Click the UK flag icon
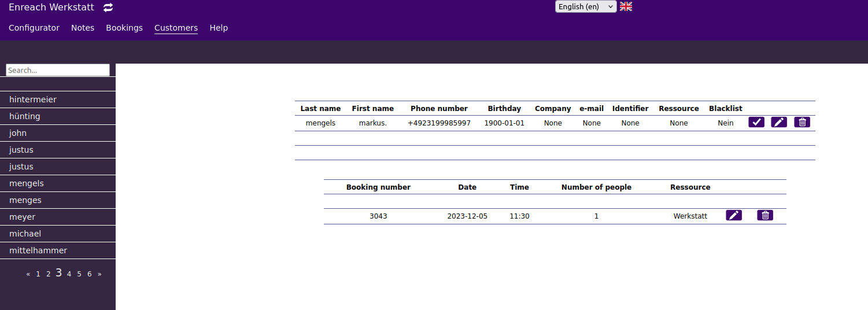The height and width of the screenshot is (310, 868). click(626, 6)
